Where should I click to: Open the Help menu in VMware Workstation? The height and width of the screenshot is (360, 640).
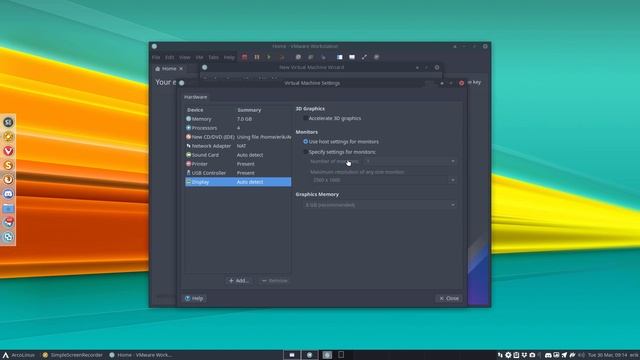(229, 57)
